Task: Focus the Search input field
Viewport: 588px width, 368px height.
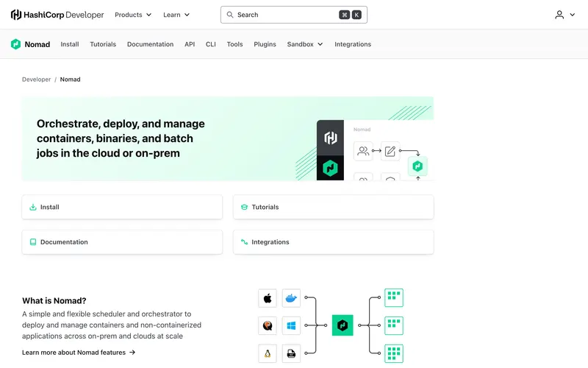Action: pyautogui.click(x=293, y=15)
